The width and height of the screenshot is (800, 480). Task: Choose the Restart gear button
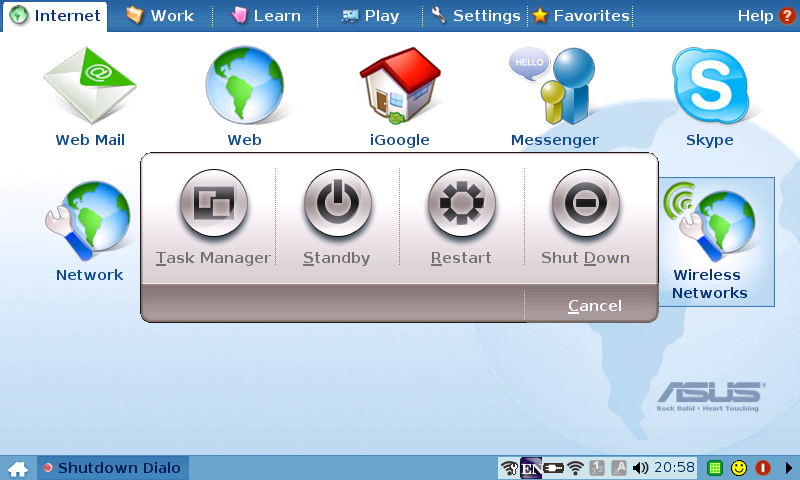[x=461, y=203]
